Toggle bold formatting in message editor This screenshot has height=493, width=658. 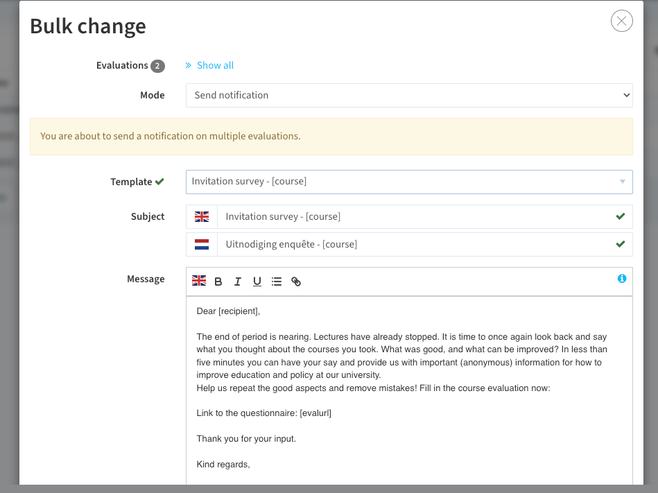(x=218, y=282)
